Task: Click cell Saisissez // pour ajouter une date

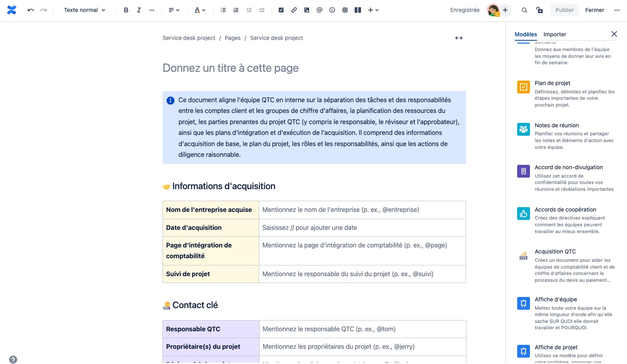Action: tap(362, 228)
